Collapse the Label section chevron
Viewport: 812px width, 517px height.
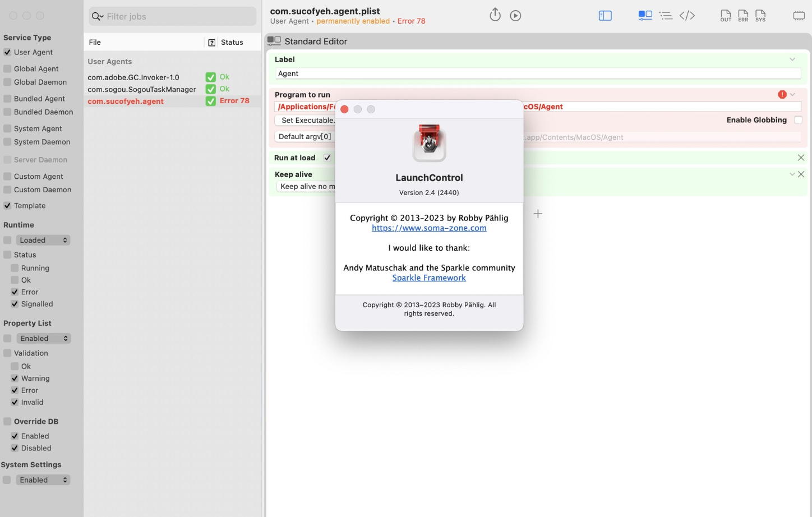(792, 59)
